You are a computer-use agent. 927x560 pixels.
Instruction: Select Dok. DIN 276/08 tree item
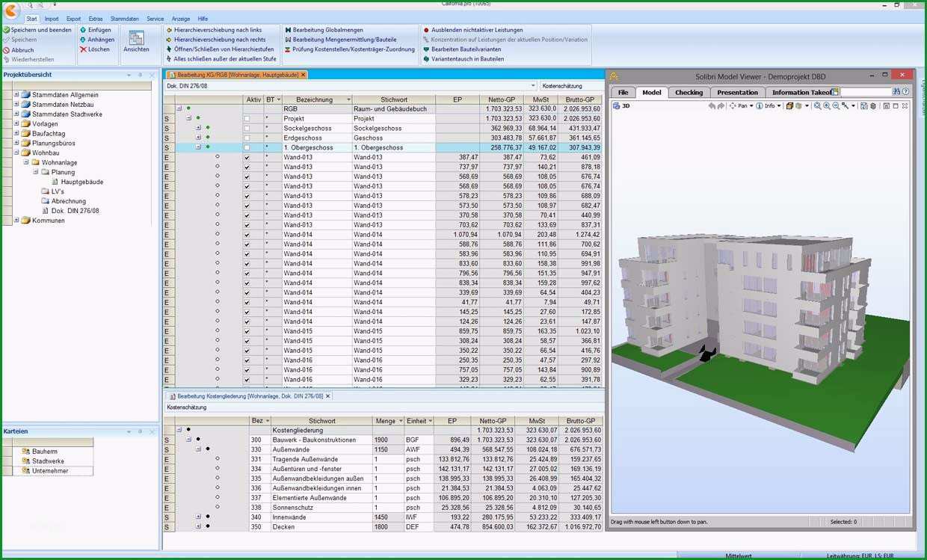coord(75,211)
